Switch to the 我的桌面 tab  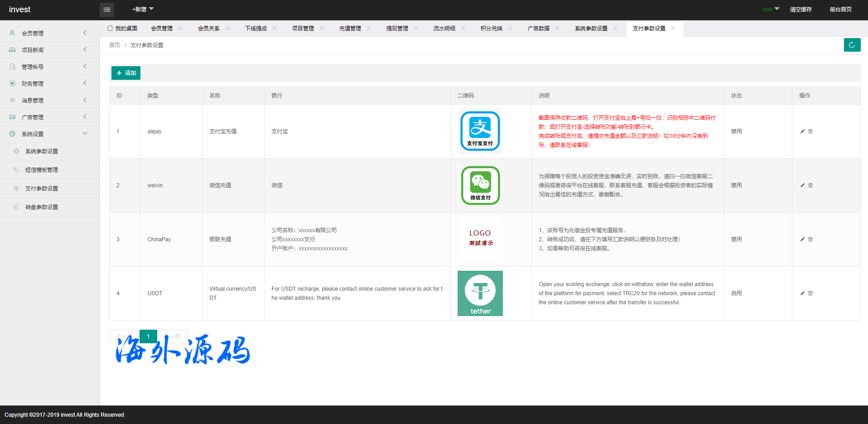coord(122,29)
